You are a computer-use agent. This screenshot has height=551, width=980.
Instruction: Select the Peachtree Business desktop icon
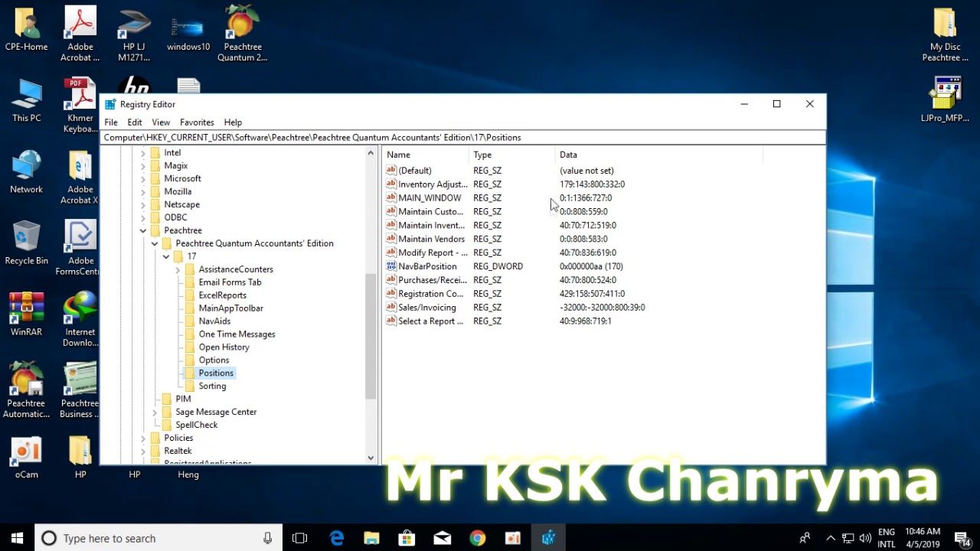[80, 390]
